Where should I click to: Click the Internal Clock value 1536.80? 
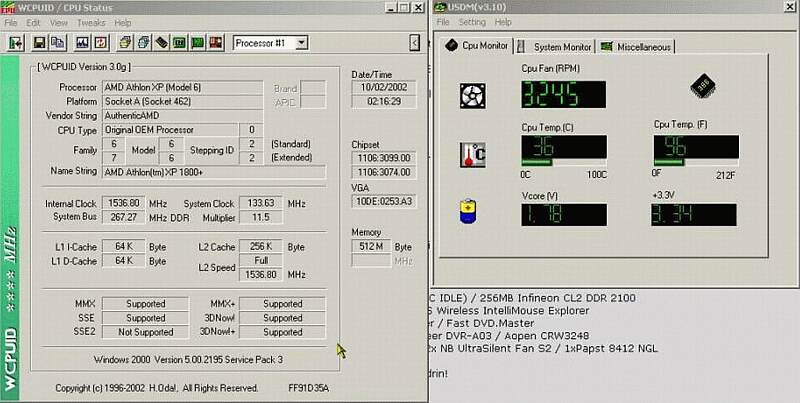coord(123,203)
